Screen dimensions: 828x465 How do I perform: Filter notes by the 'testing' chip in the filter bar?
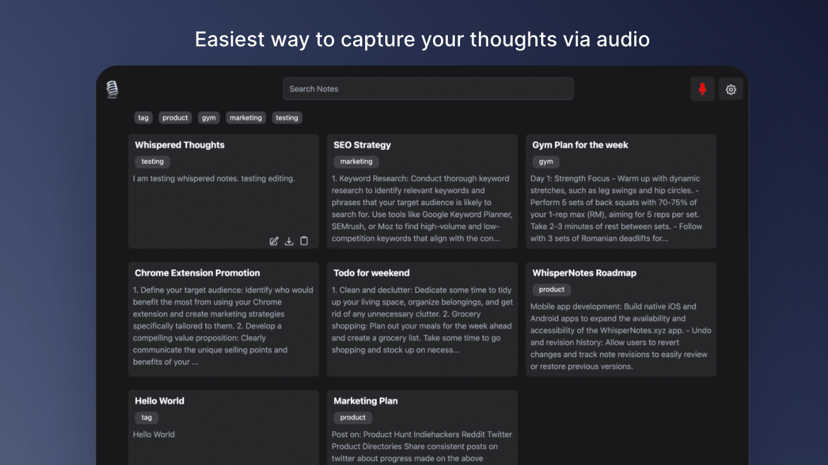[287, 118]
